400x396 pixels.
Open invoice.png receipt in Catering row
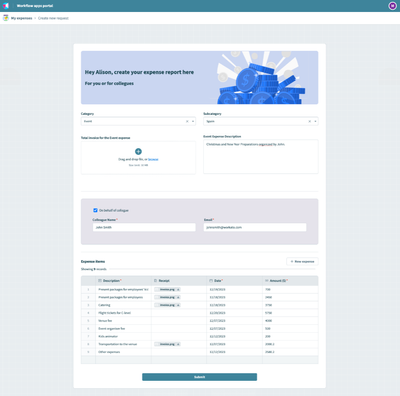click(166, 305)
